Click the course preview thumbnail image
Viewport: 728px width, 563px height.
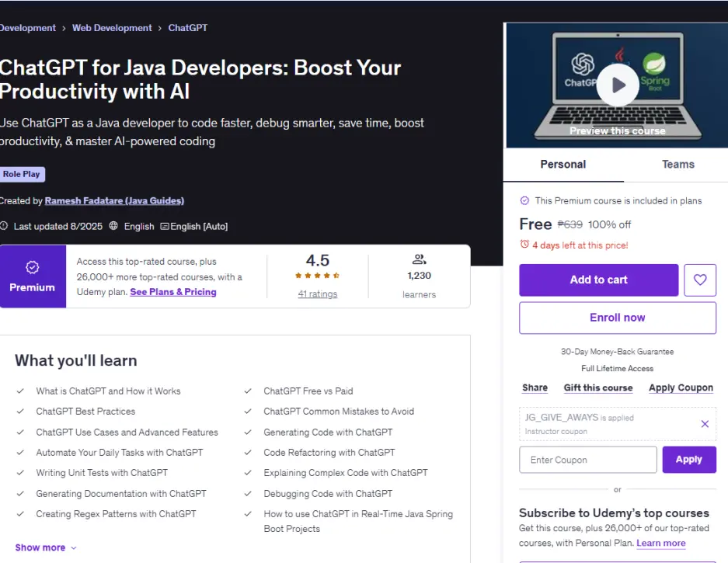pos(617,85)
